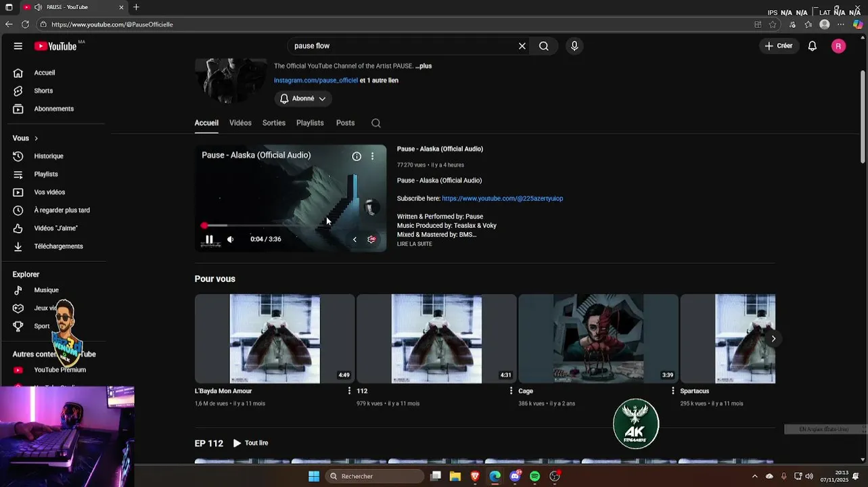Click LIRE LA SUITE to expand description
Image resolution: width=868 pixels, height=487 pixels.
[x=414, y=244]
